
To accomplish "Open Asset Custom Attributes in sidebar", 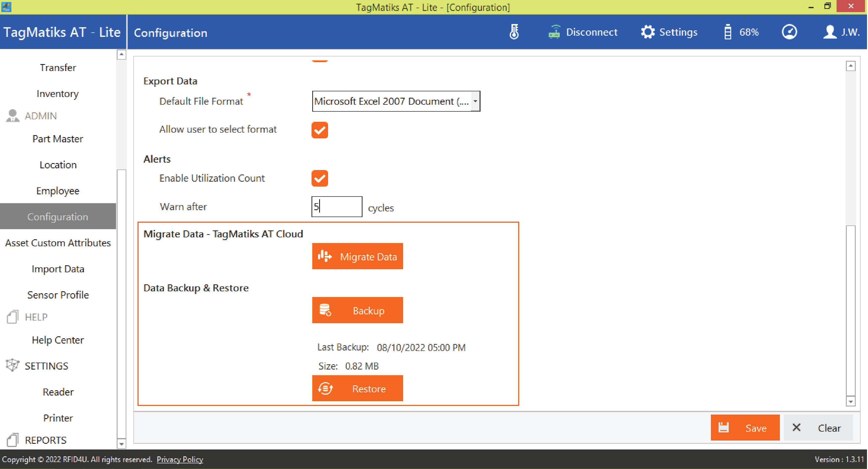I will (x=58, y=243).
